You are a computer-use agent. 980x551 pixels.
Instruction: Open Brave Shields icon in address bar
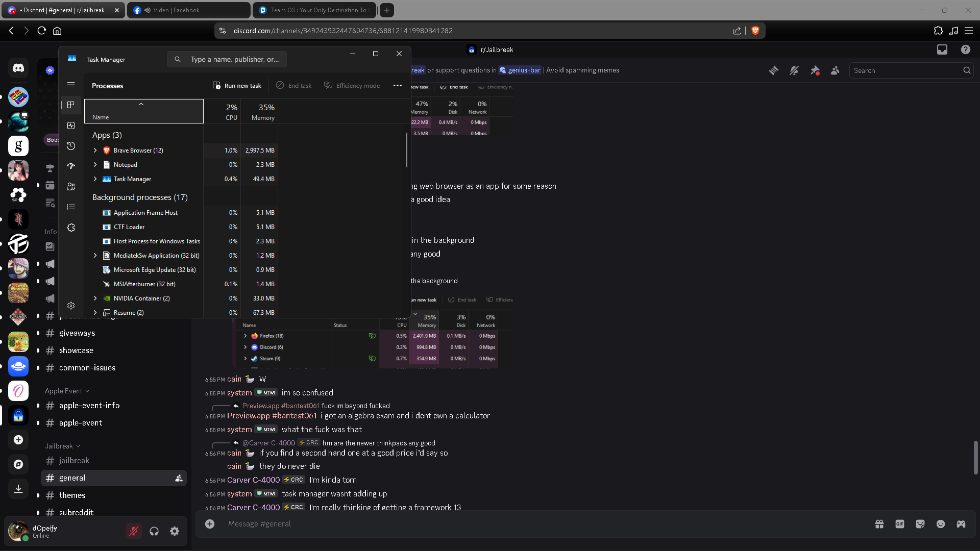755,31
